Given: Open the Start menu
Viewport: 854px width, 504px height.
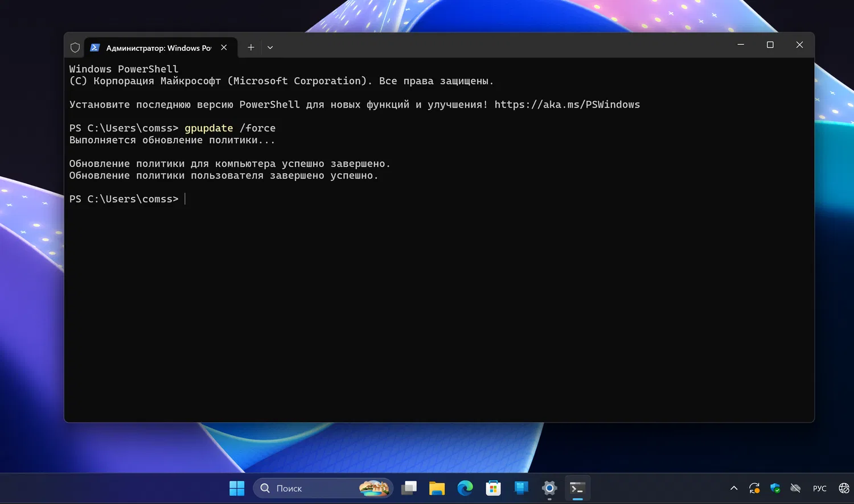Looking at the screenshot, I should (x=237, y=488).
